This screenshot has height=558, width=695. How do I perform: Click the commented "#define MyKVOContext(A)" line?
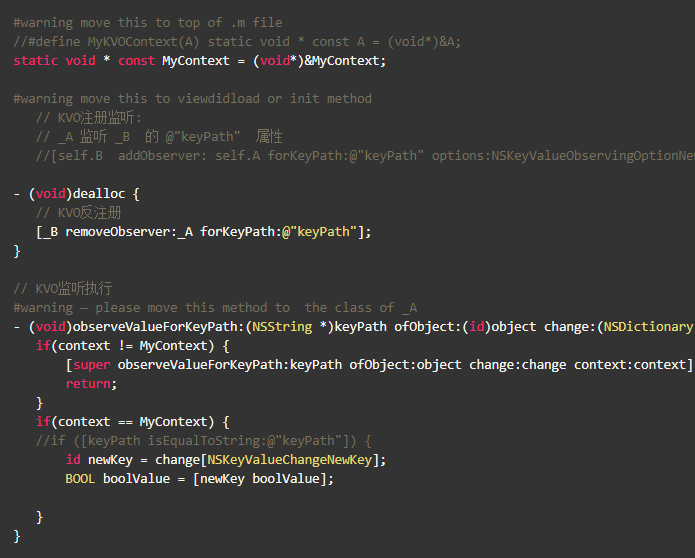click(x=237, y=42)
